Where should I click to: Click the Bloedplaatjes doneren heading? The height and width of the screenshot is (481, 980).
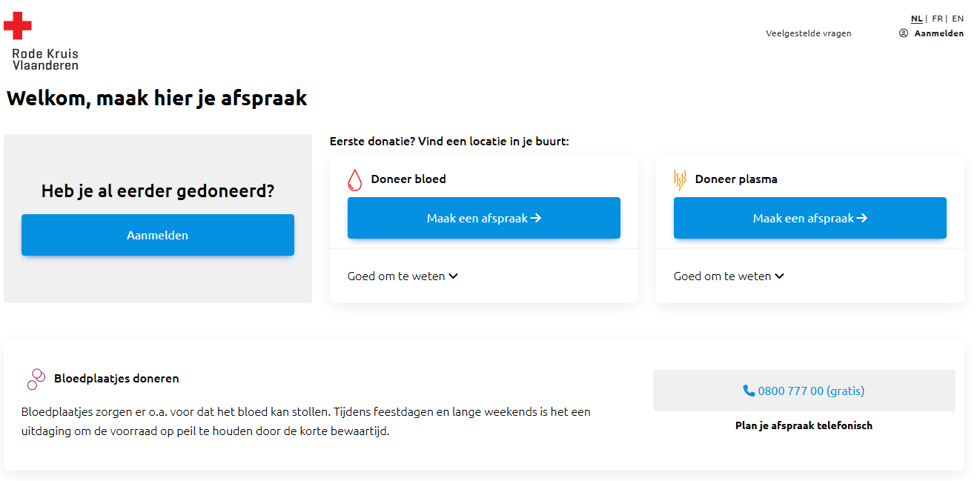116,379
